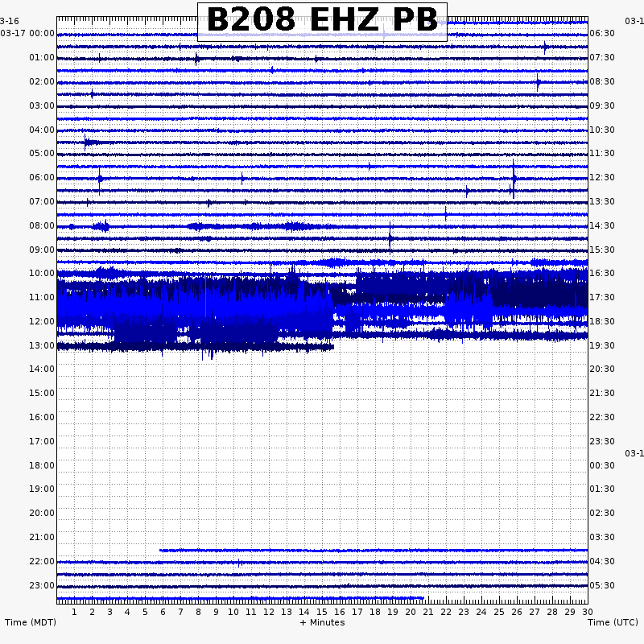Image resolution: width=644 pixels, height=644 pixels.
Task: Select the 11:00 MDT row label
Action: [x=42, y=297]
